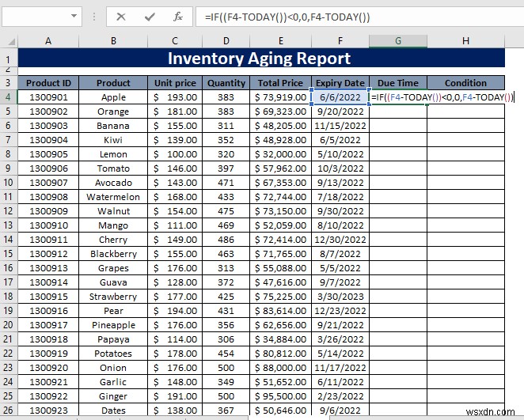524x420 pixels.
Task: Select row 10 header
Action: click(x=9, y=183)
